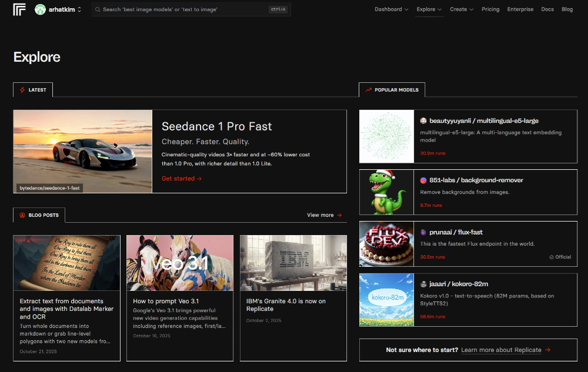The width and height of the screenshot is (588, 372).
Task: Click Get started for Seedance
Action: coord(182,179)
